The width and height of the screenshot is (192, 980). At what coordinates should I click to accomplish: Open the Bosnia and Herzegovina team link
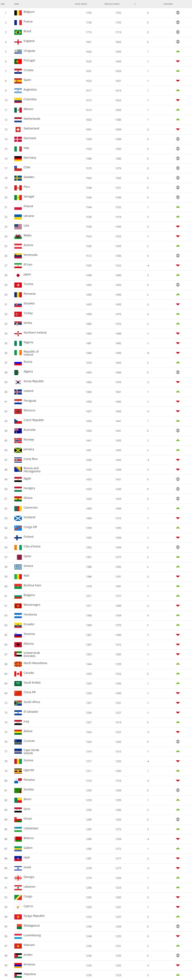[32, 469]
